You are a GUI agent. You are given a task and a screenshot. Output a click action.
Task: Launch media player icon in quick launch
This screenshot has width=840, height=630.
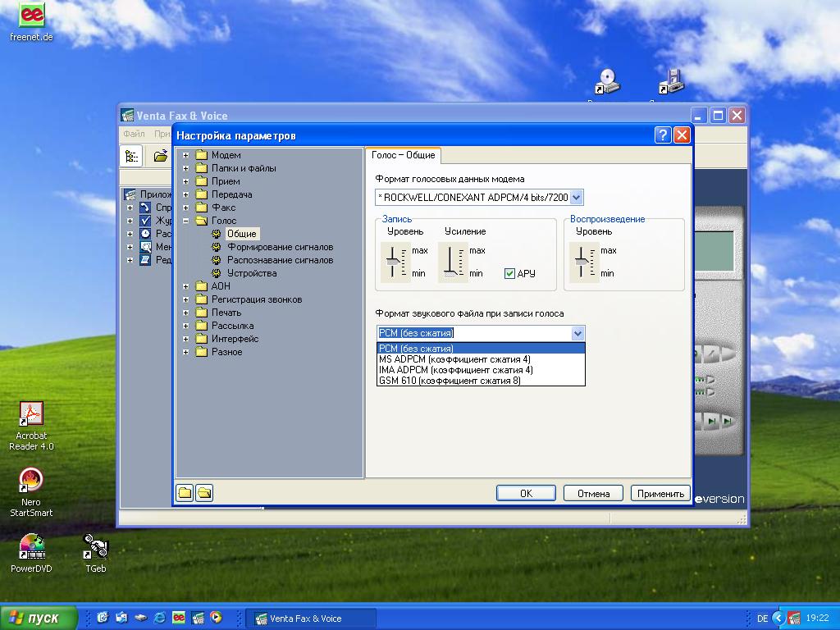(216, 618)
